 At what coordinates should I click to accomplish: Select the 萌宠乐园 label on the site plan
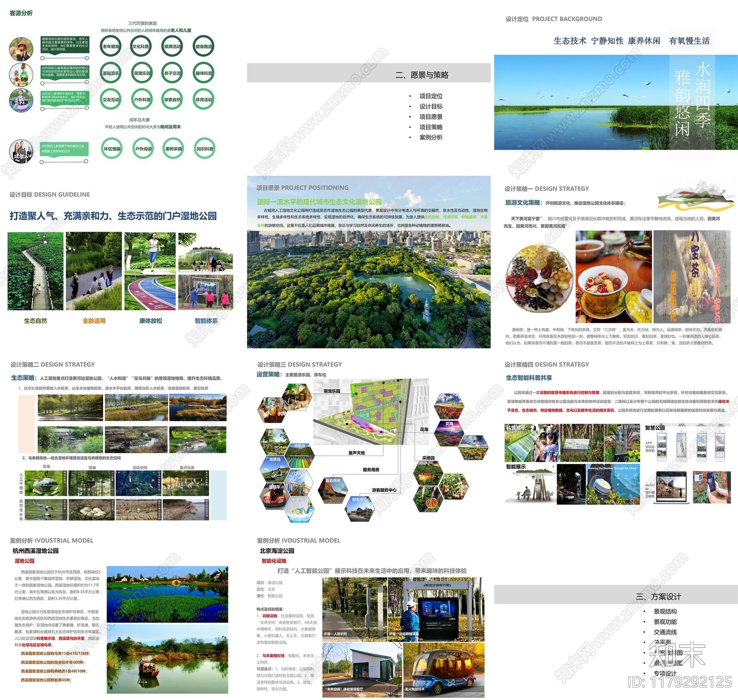pos(332,391)
